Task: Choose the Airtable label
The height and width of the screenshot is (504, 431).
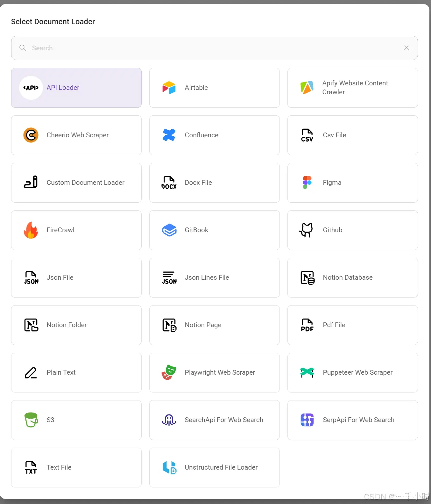Action: (196, 88)
